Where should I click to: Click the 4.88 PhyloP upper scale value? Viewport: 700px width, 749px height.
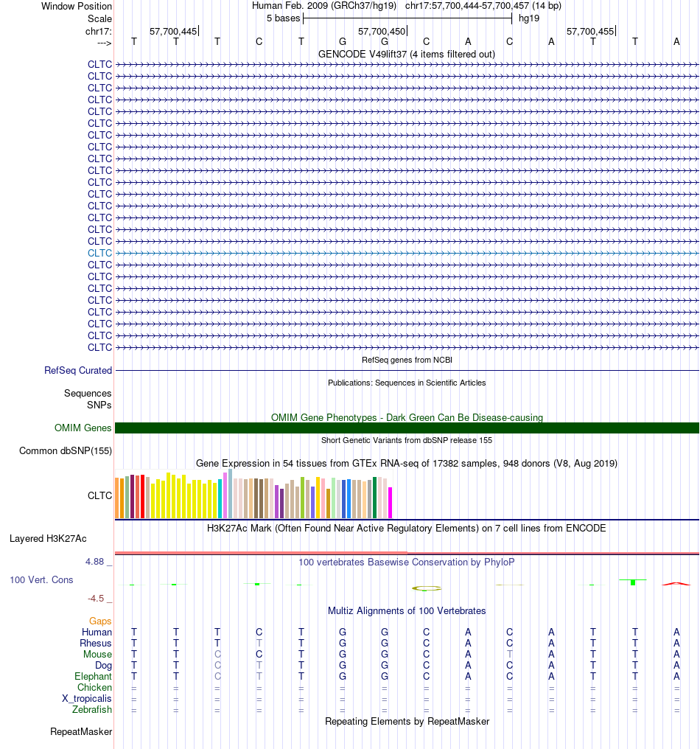click(x=94, y=561)
